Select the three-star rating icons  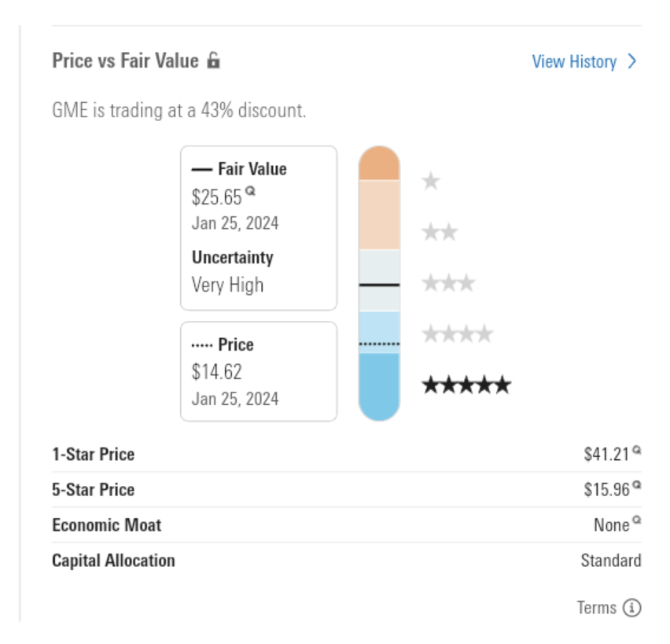[448, 283]
